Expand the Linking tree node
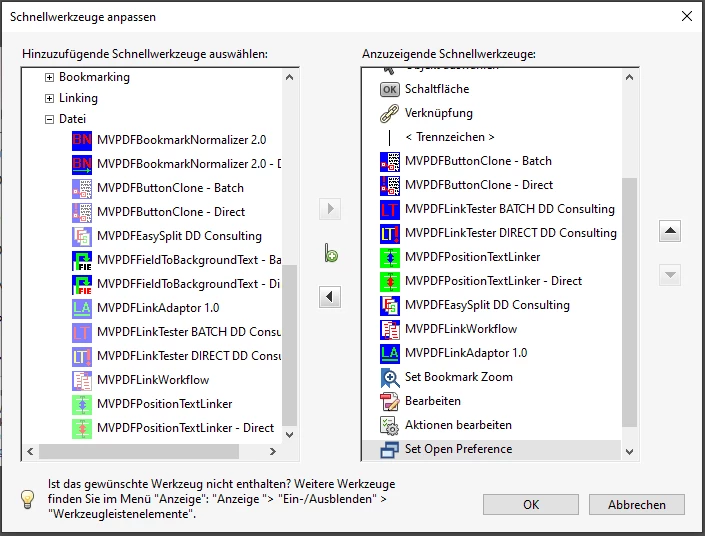 click(x=49, y=98)
